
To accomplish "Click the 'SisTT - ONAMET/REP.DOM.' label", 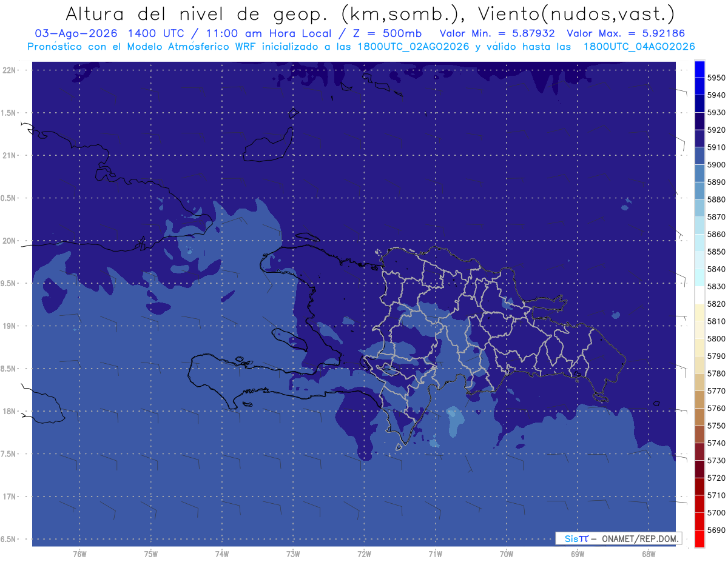I will pos(618,538).
